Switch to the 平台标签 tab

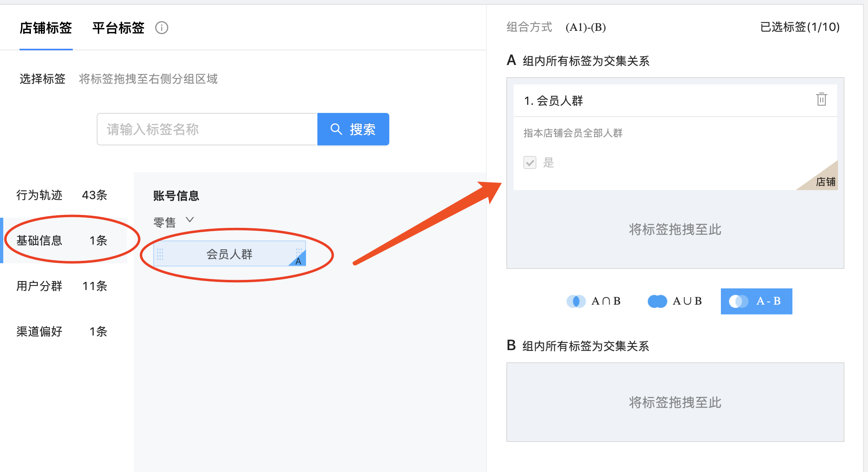click(x=118, y=28)
